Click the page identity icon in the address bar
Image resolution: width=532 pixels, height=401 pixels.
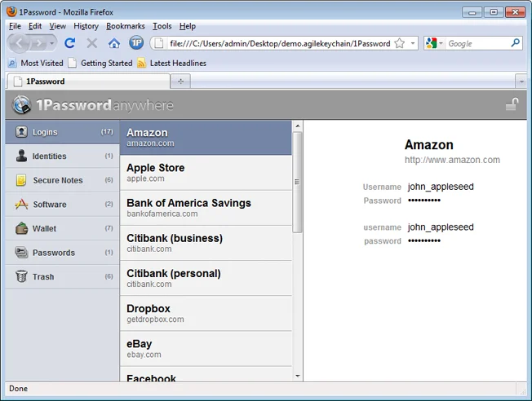[159, 43]
